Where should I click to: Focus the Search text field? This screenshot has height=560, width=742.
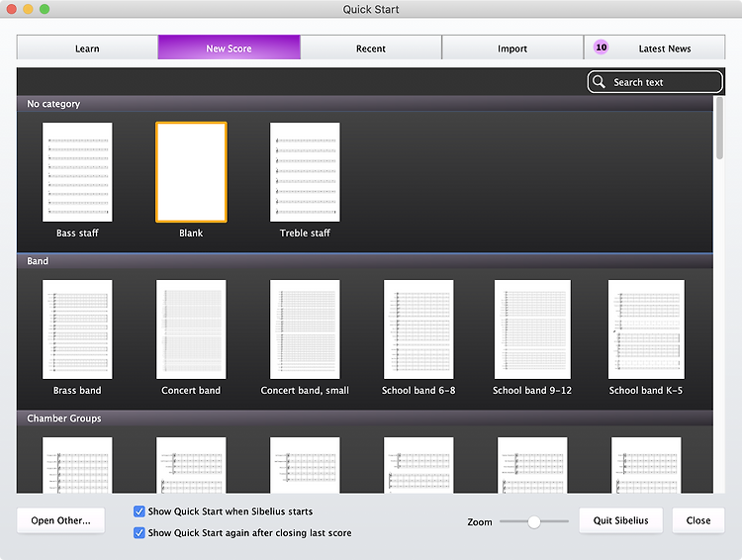click(x=655, y=82)
